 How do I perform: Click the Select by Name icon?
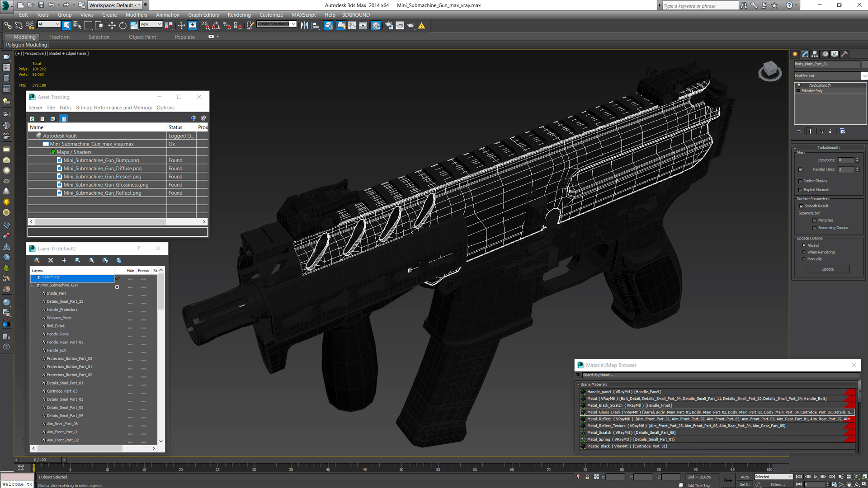(x=77, y=26)
